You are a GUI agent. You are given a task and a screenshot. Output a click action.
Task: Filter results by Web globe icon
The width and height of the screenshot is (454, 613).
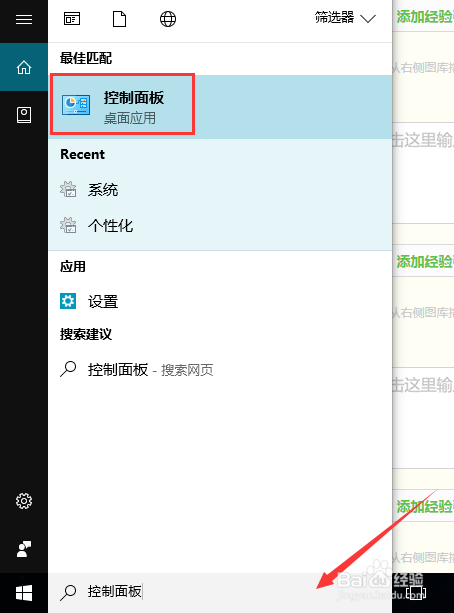(168, 19)
